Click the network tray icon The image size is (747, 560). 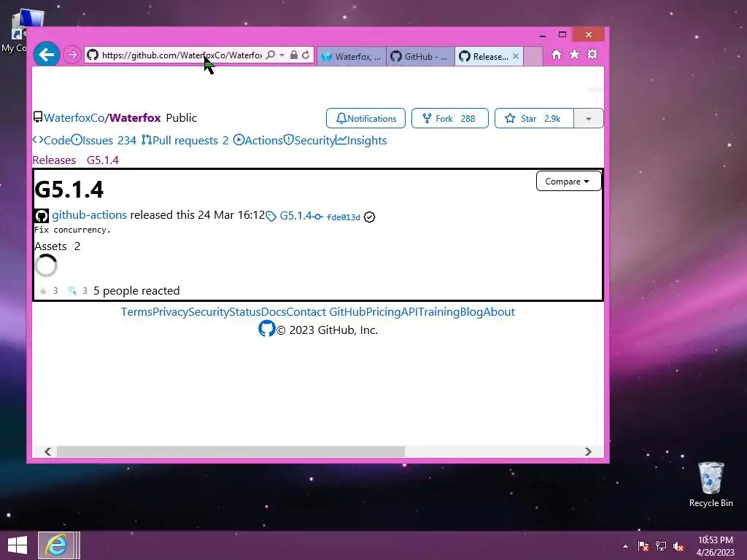coord(661,546)
